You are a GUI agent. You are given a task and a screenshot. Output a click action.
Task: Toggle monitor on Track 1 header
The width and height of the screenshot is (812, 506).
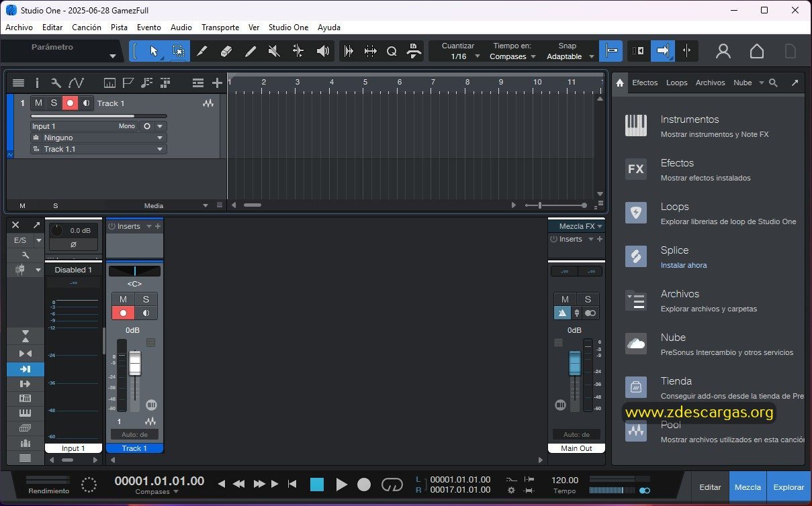pyautogui.click(x=86, y=103)
